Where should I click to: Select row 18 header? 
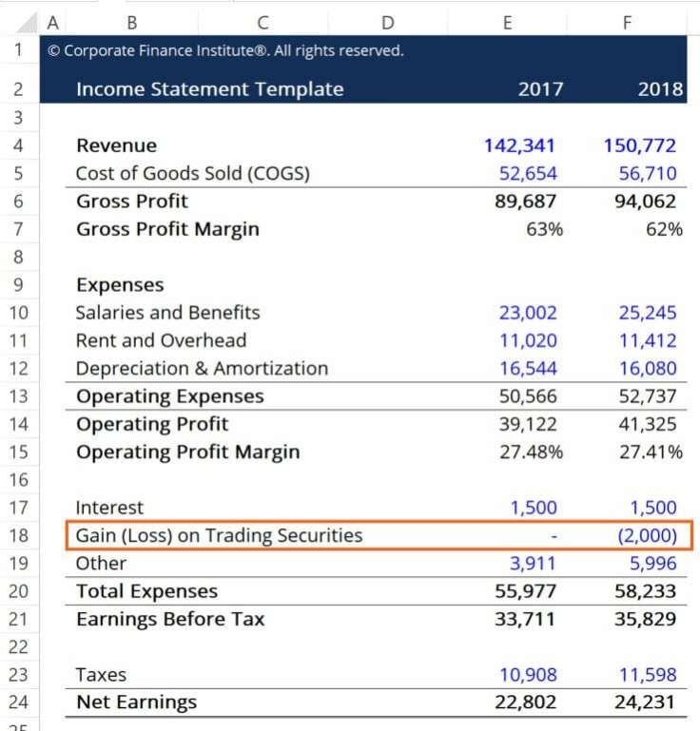pyautogui.click(x=20, y=535)
